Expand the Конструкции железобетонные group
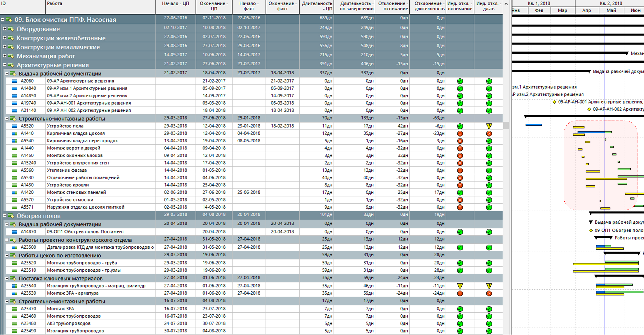644x335 pixels. click(x=4, y=38)
